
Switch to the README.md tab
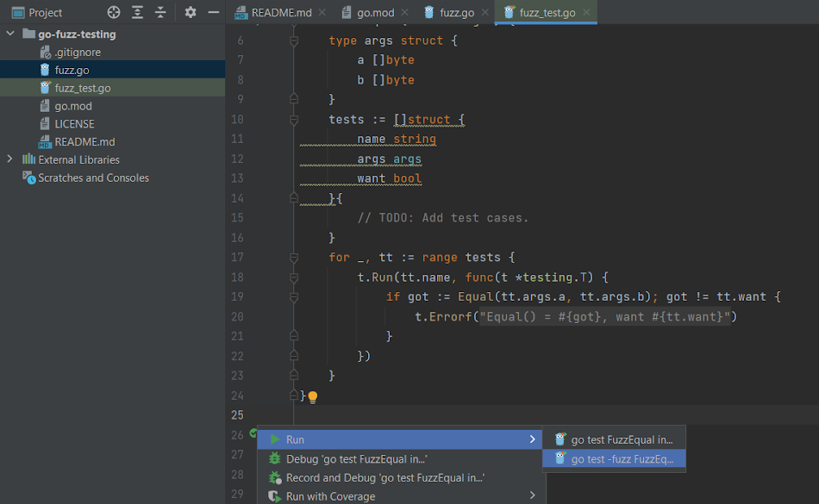(281, 13)
